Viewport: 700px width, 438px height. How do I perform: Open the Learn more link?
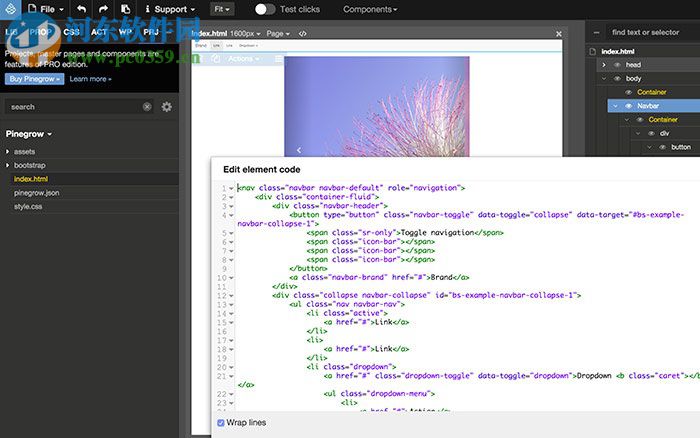[91, 79]
